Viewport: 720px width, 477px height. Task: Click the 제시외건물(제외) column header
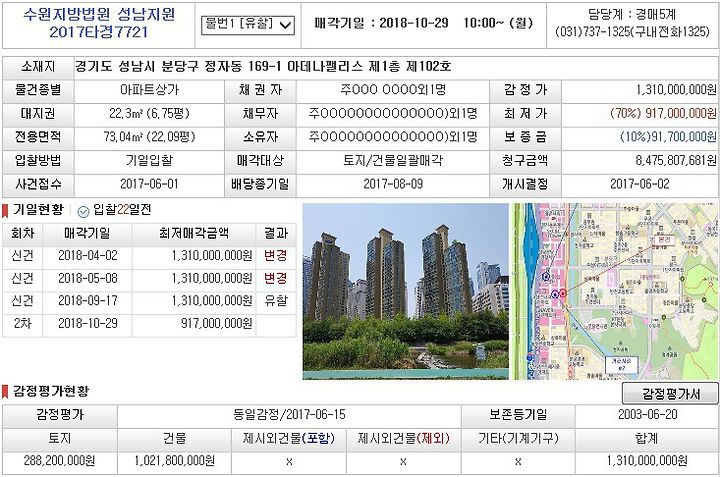tap(404, 438)
